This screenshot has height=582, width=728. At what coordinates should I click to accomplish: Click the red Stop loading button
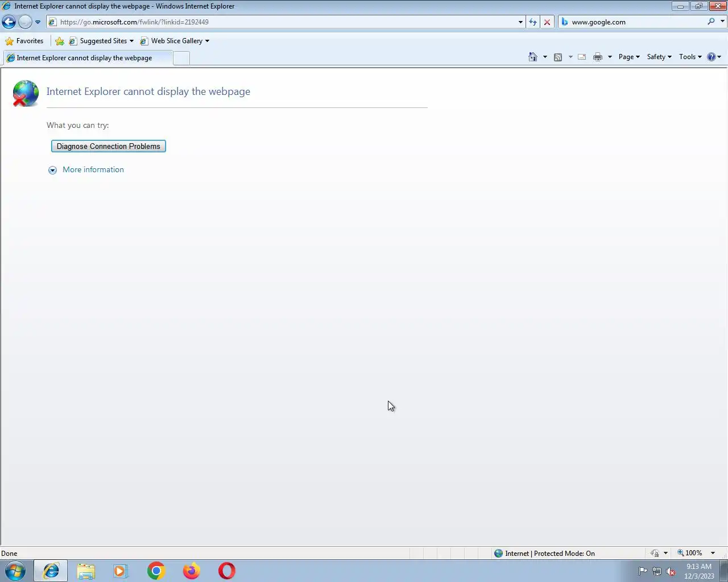point(547,22)
